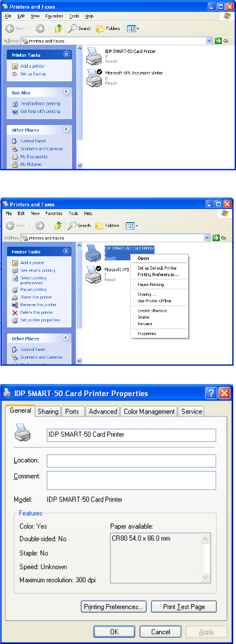Image resolution: width=236 pixels, height=644 pixels.
Task: Open My Pictures in Other Places
Action: pyautogui.click(x=31, y=164)
